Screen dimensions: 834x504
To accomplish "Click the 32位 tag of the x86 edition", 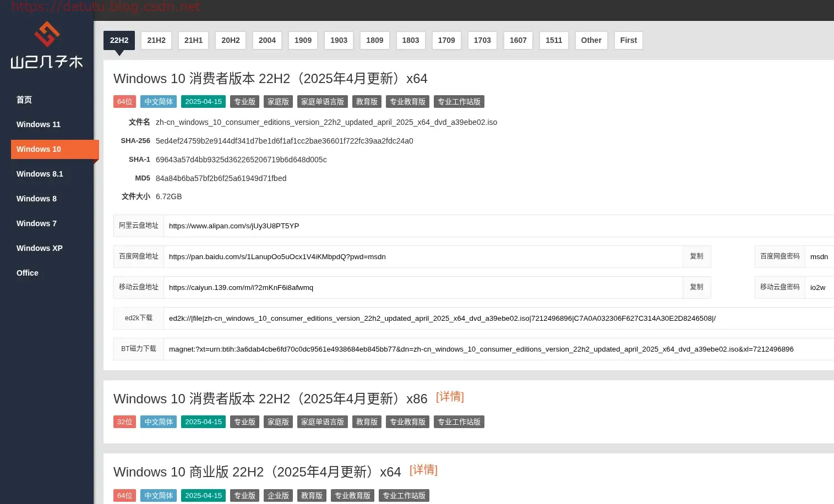I will click(x=124, y=422).
